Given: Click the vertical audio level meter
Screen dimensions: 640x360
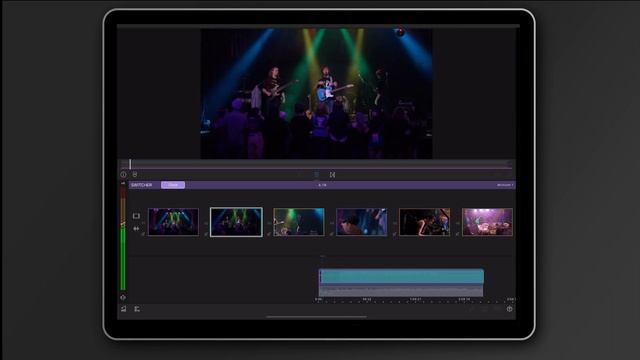Looking at the screenshot, I should click(123, 237).
